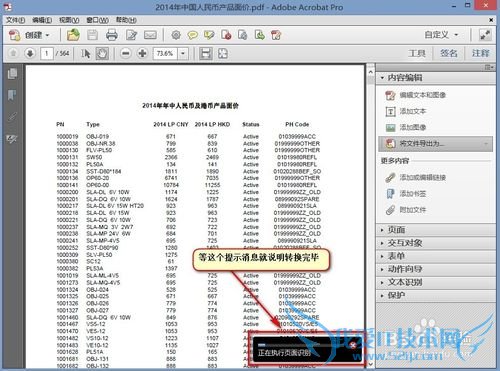
Task: Click the PN cell '1000019'
Action: (x=67, y=137)
